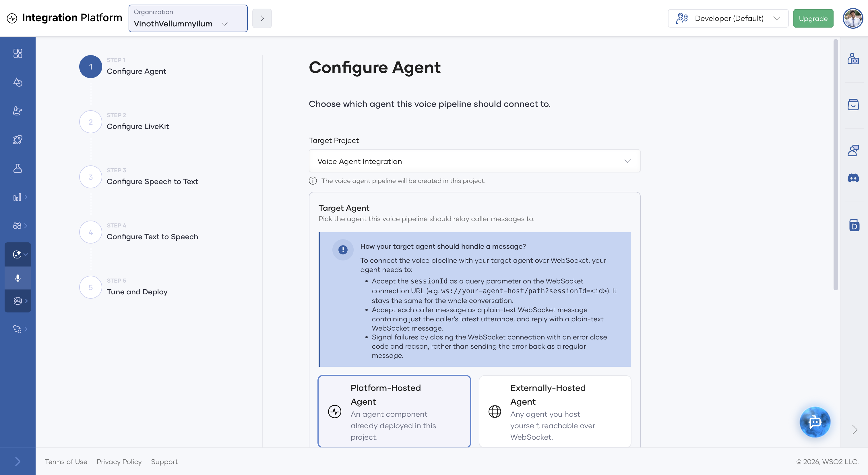Screen dimensions: 868x475
Task: Click the rocket deploy icon in sidebar
Action: 18,140
